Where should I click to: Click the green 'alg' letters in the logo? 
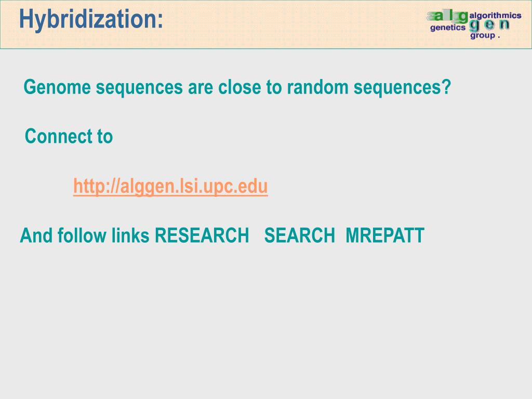(447, 16)
